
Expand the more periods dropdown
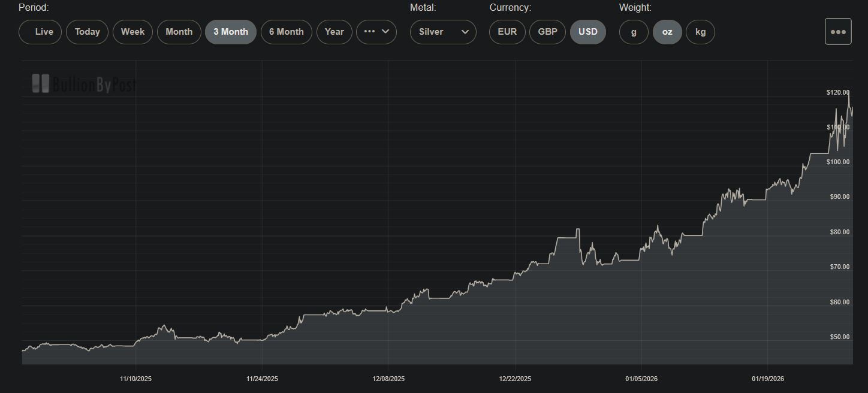[x=376, y=32]
